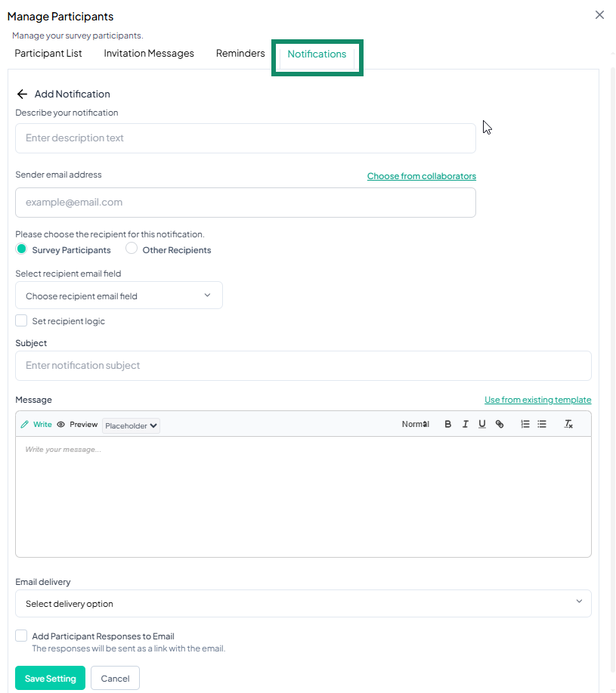Click the Choose from collaborators link
The width and height of the screenshot is (616, 693).
421,176
